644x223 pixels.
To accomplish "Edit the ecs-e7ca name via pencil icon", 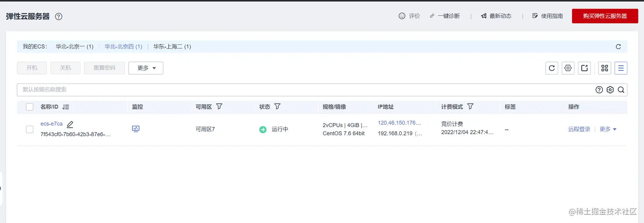I will [70, 125].
